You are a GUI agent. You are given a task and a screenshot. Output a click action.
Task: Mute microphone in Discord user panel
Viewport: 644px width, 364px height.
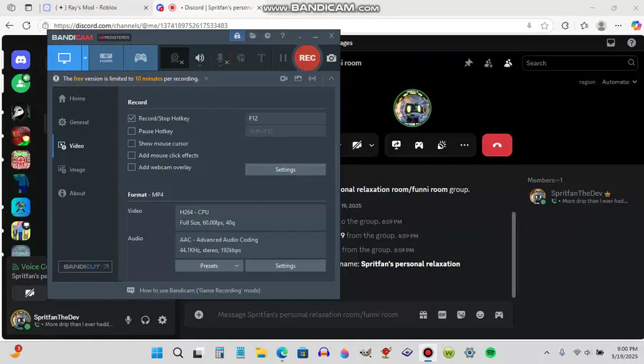(128, 320)
